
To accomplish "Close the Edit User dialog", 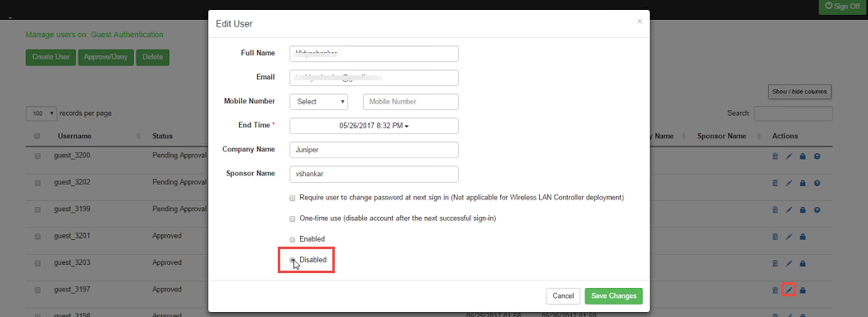I will pyautogui.click(x=639, y=22).
